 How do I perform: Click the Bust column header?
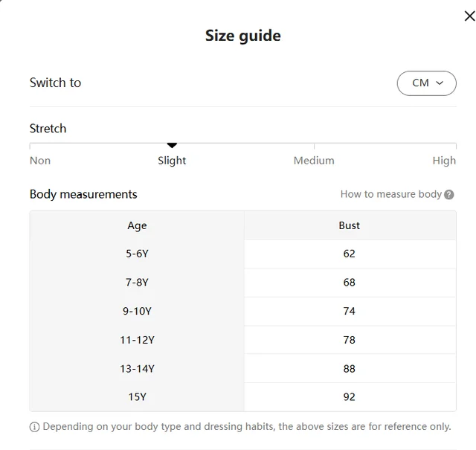349,225
